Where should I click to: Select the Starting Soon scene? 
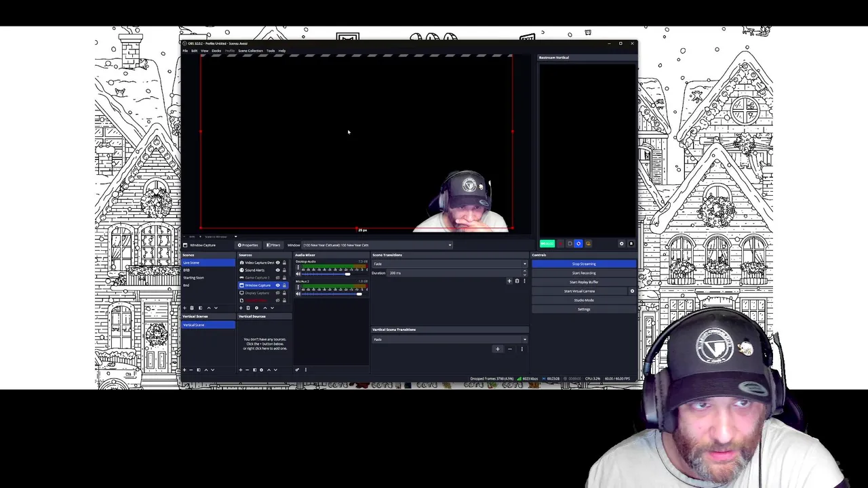pyautogui.click(x=208, y=278)
